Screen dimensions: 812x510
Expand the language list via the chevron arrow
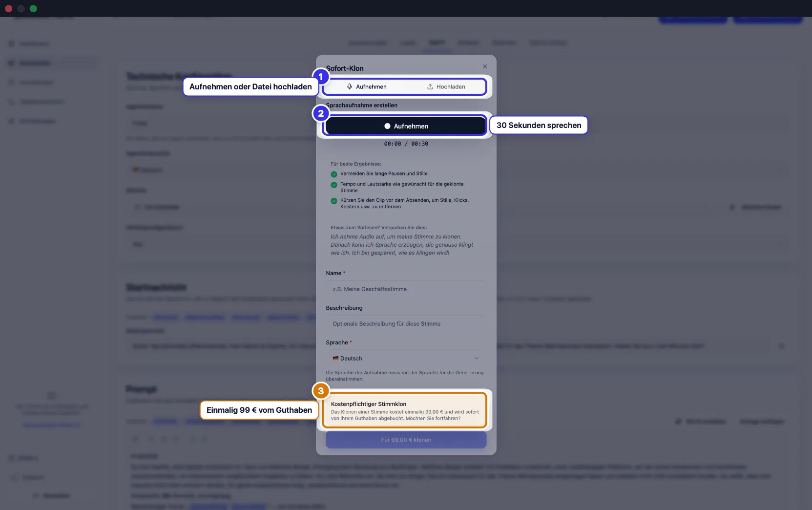pyautogui.click(x=477, y=358)
